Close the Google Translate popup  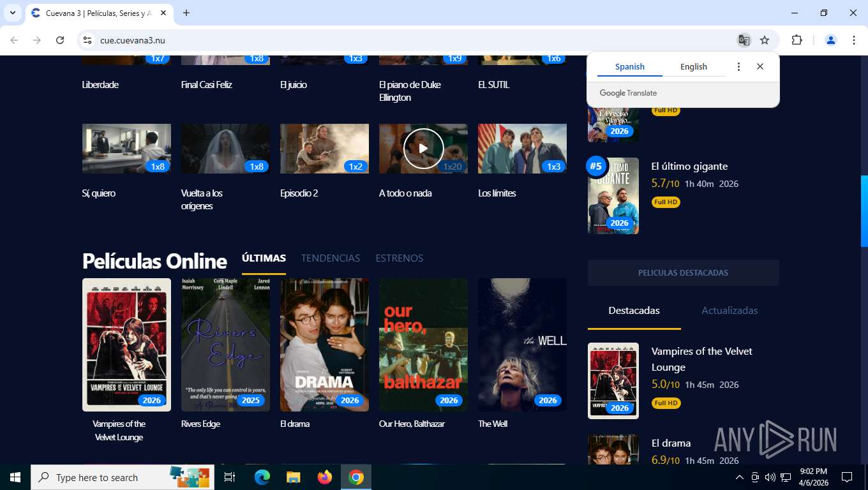tap(760, 66)
